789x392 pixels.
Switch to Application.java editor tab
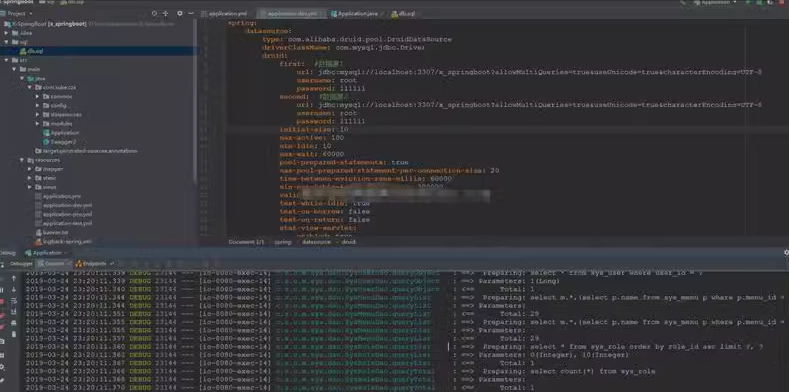pyautogui.click(x=355, y=14)
